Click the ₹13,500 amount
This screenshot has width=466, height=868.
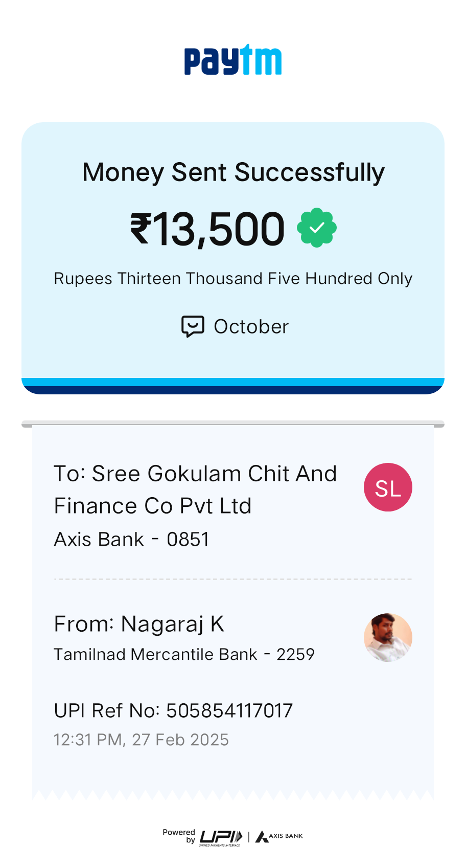pyautogui.click(x=207, y=229)
